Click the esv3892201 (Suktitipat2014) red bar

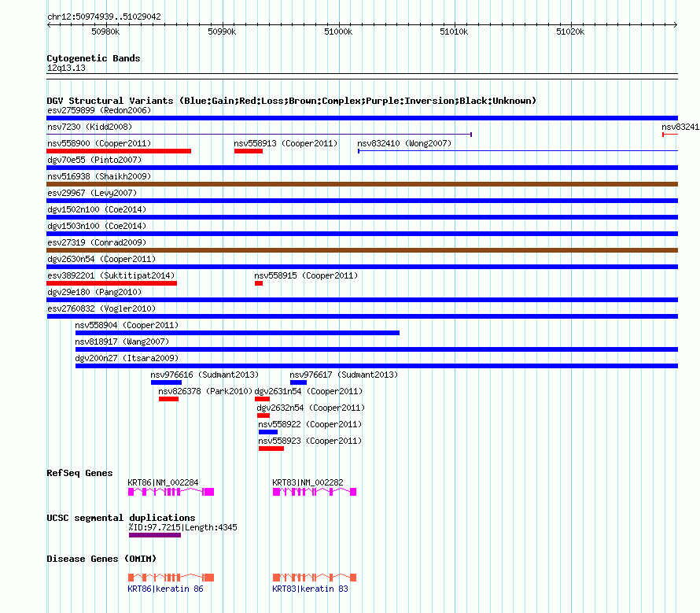click(112, 283)
